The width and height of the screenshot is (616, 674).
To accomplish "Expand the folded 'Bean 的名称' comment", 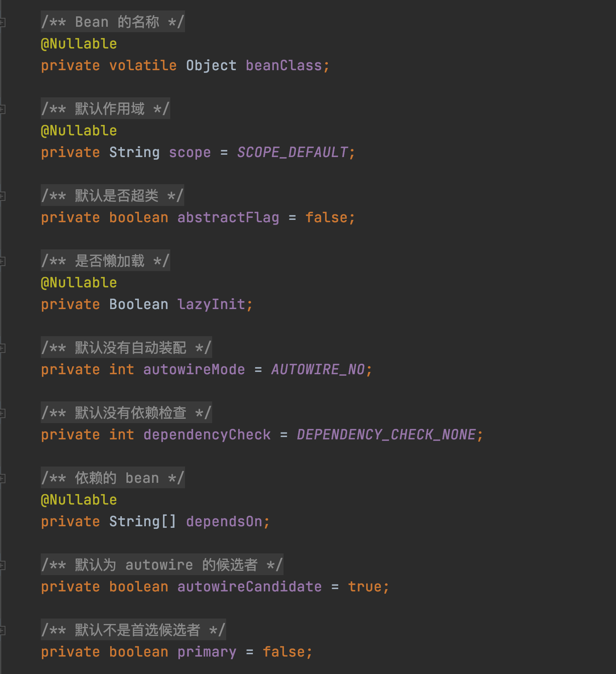I will 2,22.
